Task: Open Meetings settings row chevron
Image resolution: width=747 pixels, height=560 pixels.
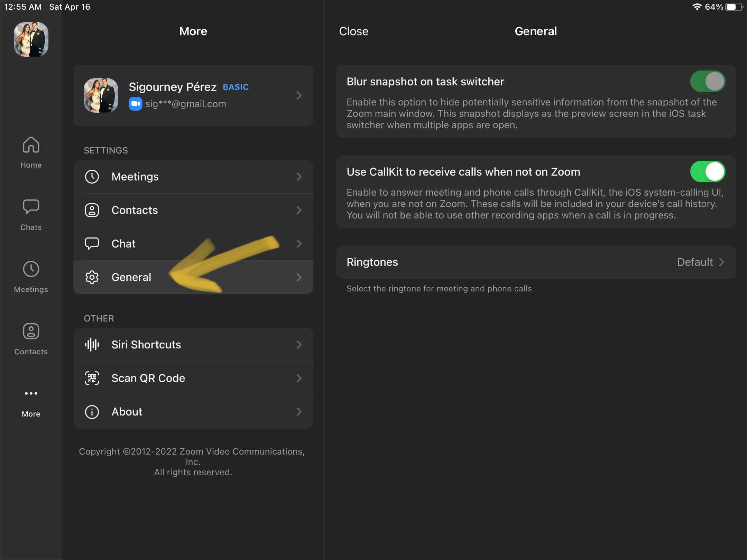Action: coord(299,177)
